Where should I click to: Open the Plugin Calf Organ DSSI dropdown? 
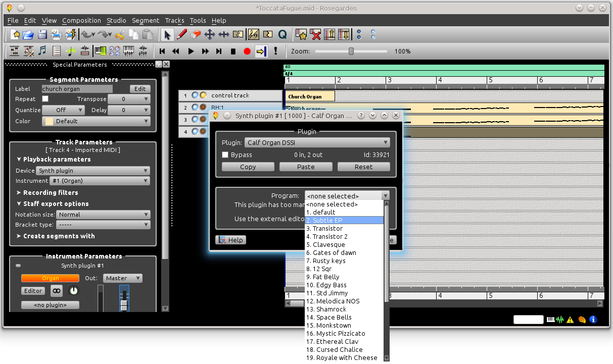pos(317,143)
